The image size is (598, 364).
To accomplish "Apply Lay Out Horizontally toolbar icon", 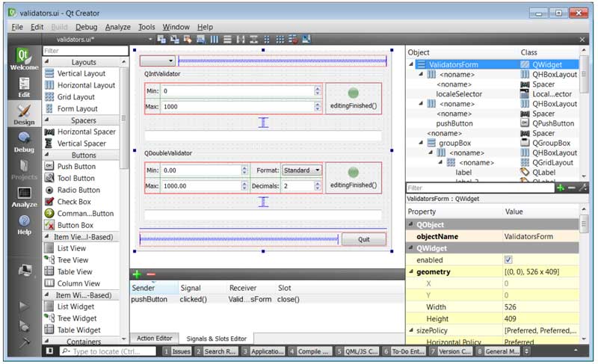I will [x=215, y=40].
